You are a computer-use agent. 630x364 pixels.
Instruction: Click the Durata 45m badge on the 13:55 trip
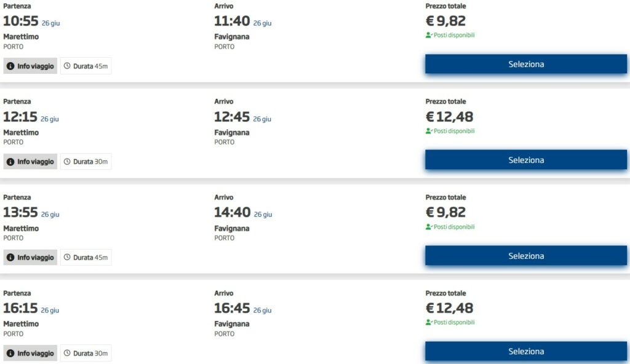(86, 257)
